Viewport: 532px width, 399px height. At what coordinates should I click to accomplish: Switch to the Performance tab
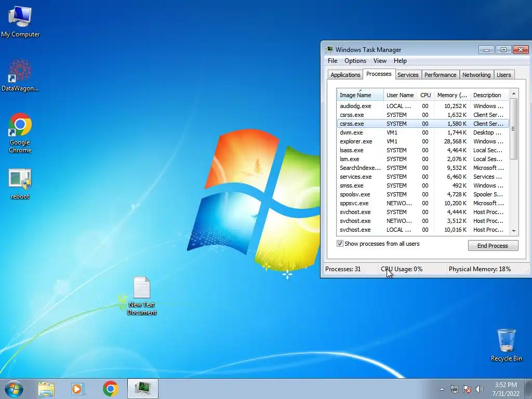440,75
